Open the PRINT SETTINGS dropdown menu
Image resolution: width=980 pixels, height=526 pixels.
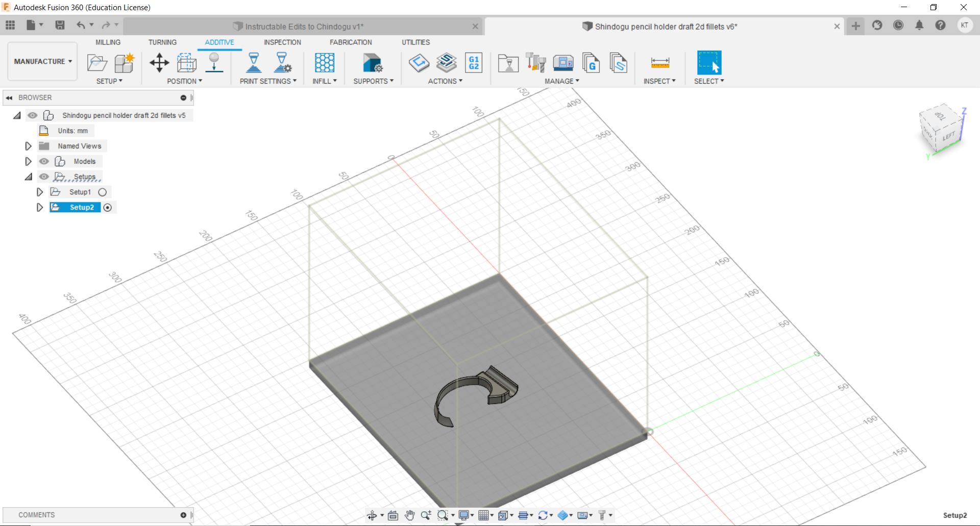[x=268, y=81]
